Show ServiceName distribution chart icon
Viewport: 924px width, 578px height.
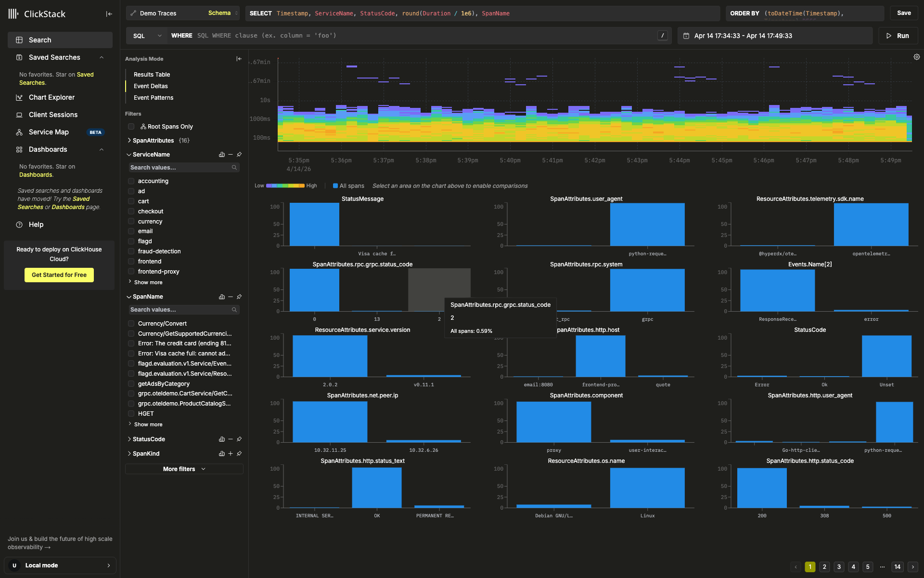tap(222, 155)
